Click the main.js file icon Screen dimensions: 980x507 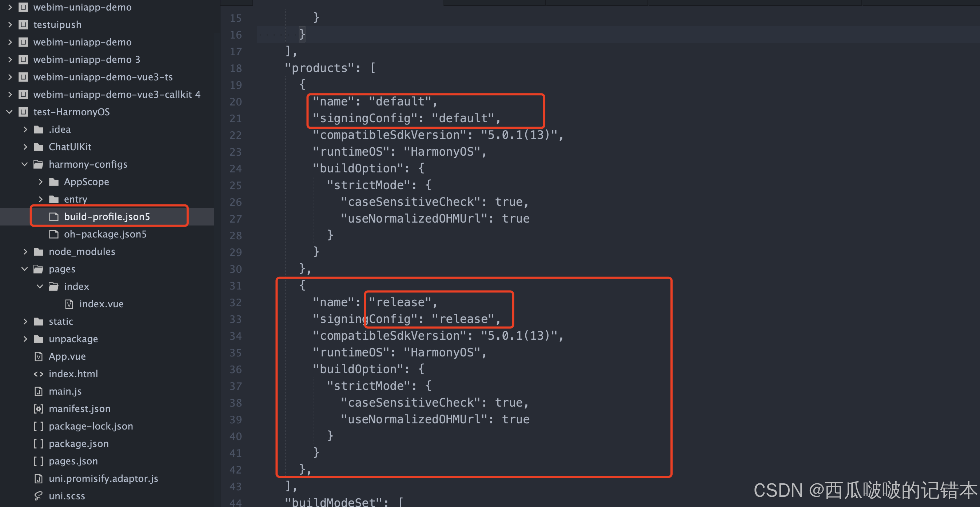coord(39,391)
